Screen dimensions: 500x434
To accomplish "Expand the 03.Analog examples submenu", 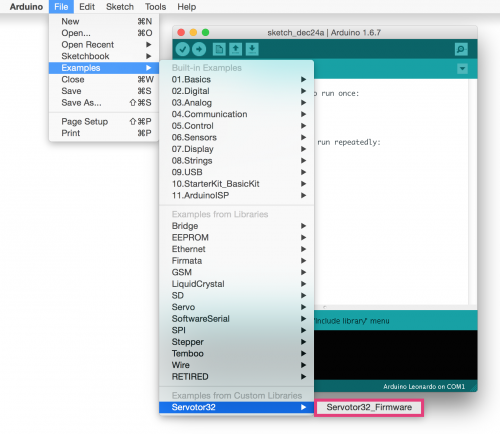I will pyautogui.click(x=237, y=103).
